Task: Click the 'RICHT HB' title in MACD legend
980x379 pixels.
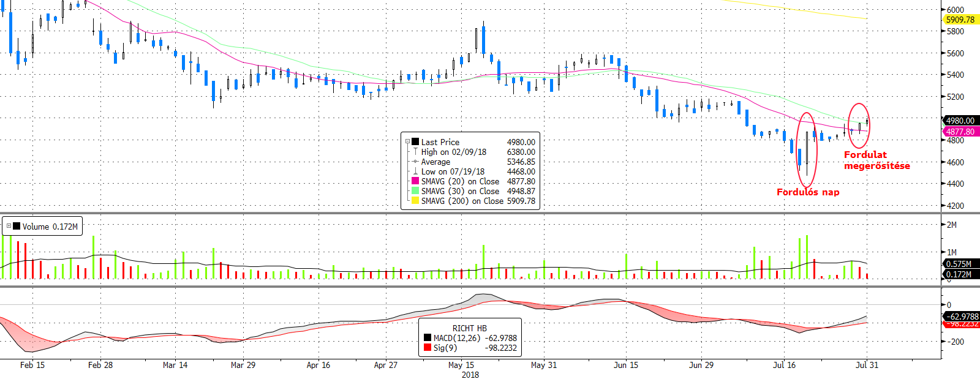Action: [x=470, y=328]
